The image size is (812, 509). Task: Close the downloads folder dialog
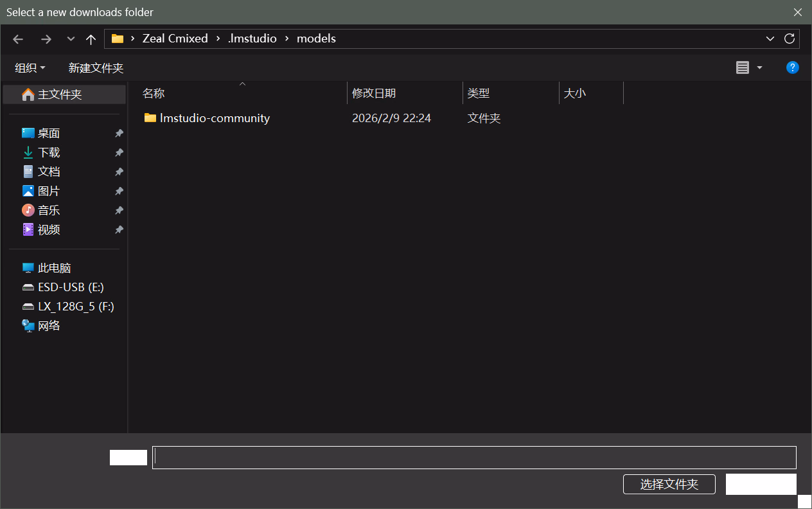pyautogui.click(x=798, y=12)
